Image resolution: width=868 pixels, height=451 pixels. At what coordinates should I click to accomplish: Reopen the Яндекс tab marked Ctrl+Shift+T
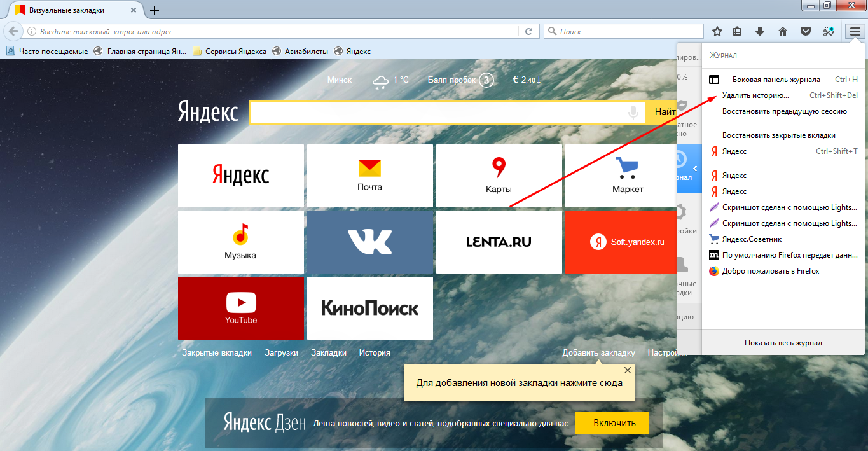click(x=783, y=151)
